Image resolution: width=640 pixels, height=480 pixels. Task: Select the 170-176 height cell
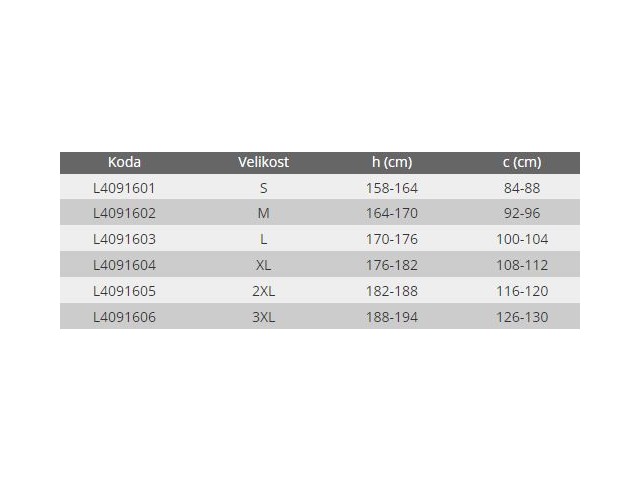(392, 239)
